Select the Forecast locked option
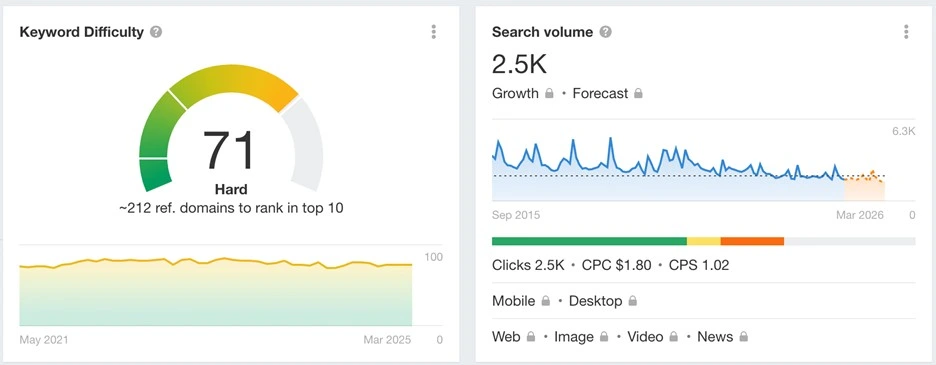The image size is (936, 365). pos(608,94)
